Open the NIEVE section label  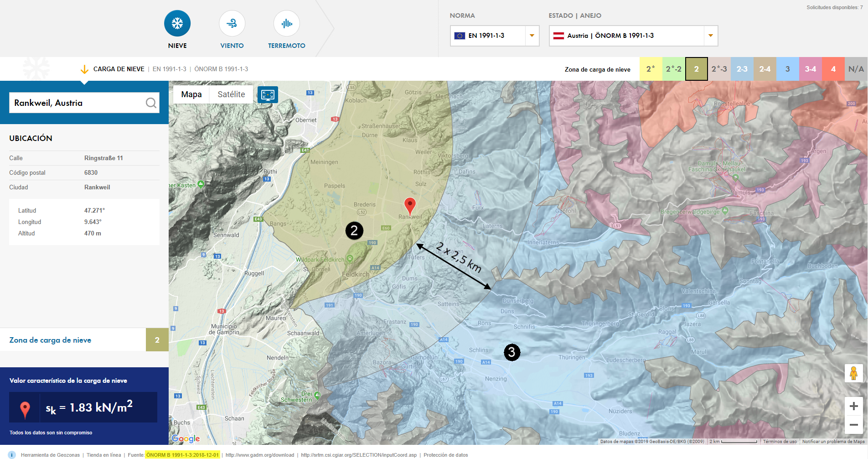[x=177, y=46]
